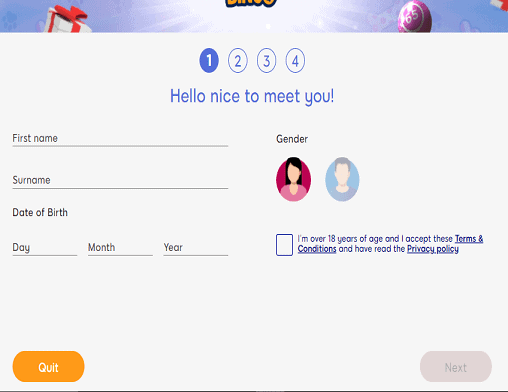Go to registration step 2 circle
508x392 pixels.
238,61
